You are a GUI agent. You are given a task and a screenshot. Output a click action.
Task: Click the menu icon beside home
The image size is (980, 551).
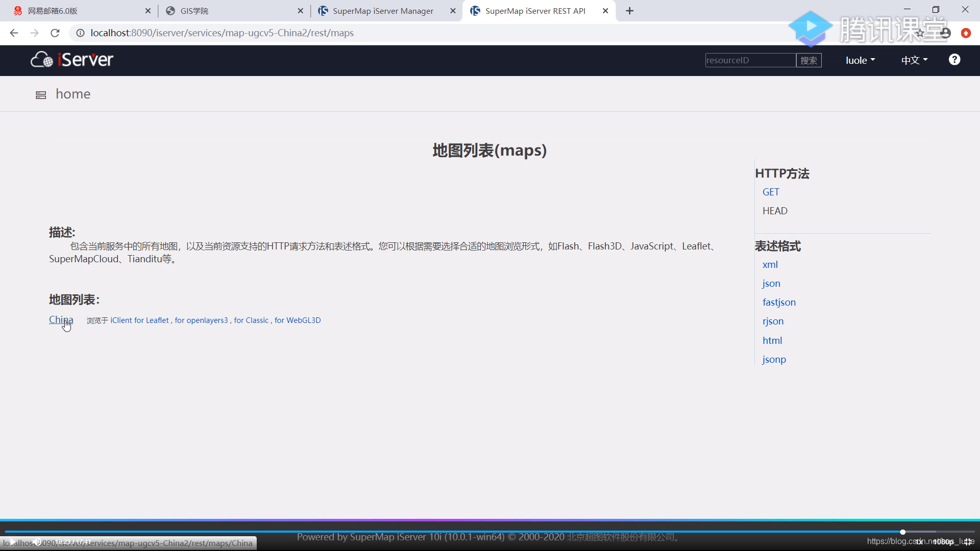41,95
